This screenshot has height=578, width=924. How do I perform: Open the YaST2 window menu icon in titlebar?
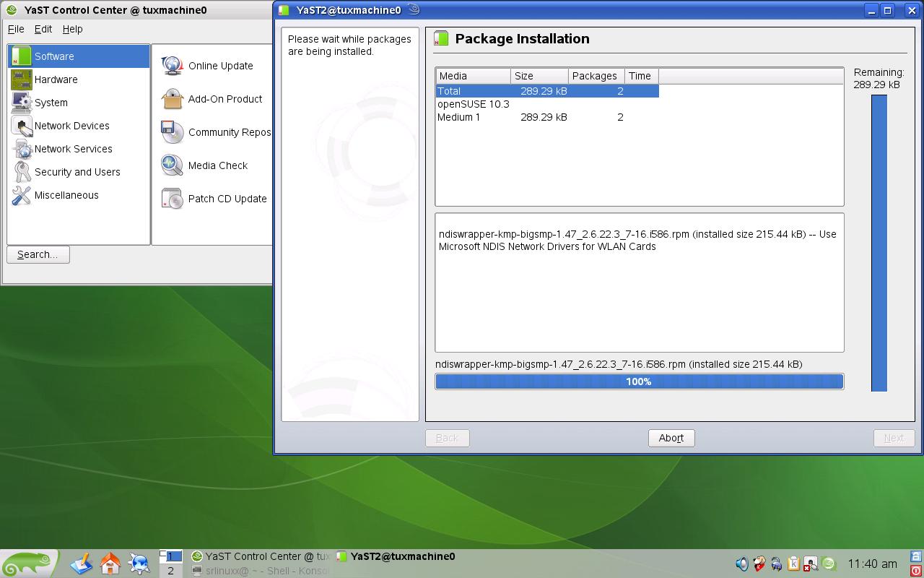pos(284,10)
